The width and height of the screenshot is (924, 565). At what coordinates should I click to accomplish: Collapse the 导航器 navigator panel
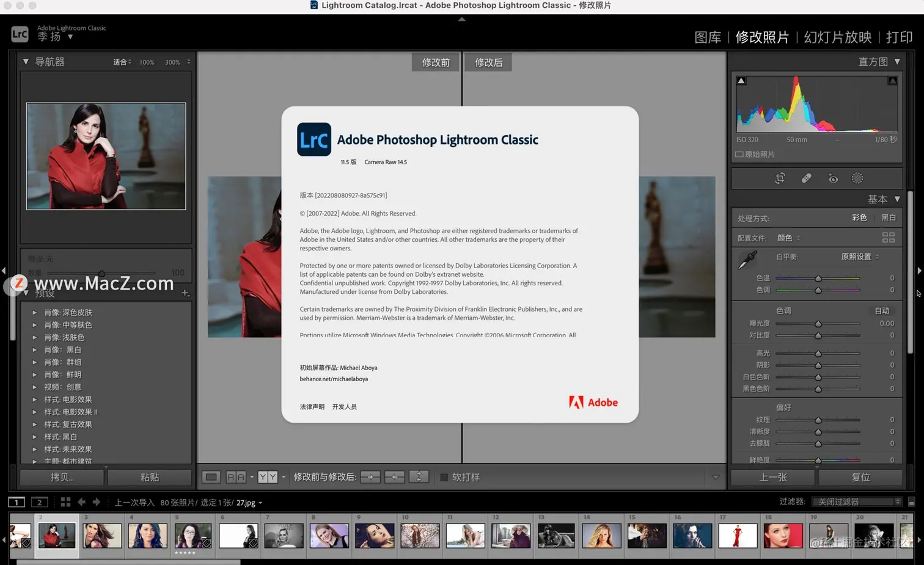(x=26, y=62)
